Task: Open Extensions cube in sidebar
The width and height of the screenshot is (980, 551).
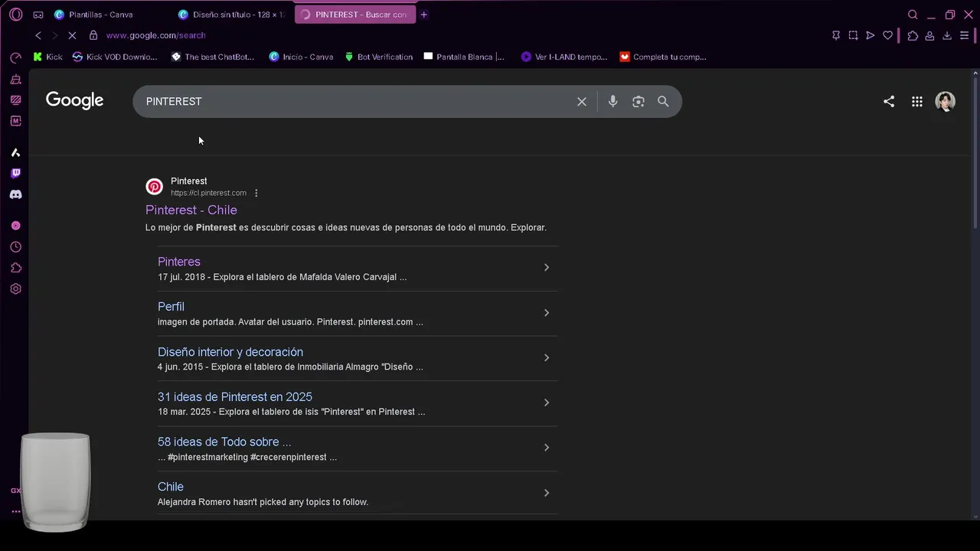Action: tap(15, 268)
